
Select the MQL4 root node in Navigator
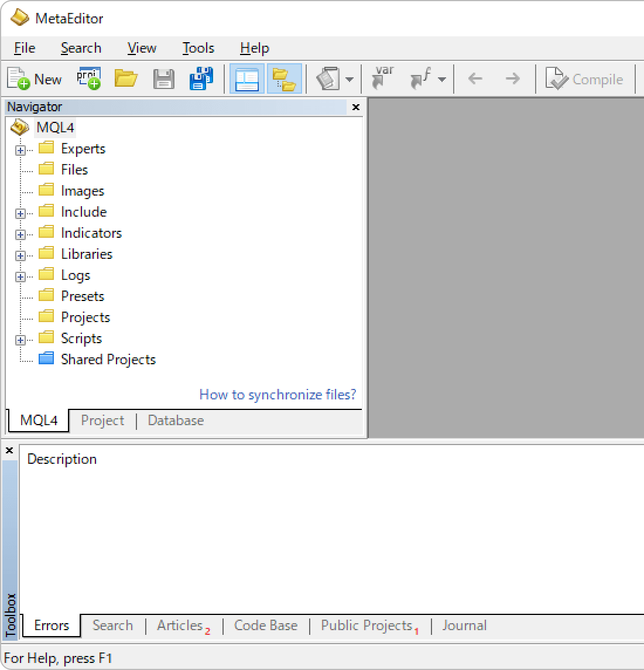coord(55,127)
